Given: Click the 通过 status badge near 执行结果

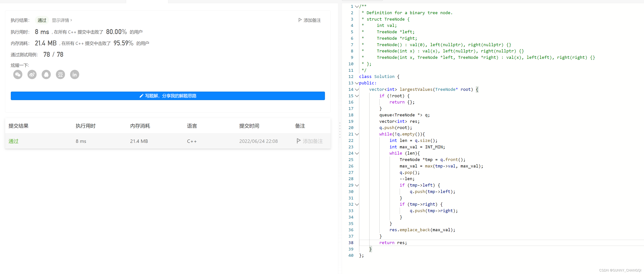Looking at the screenshot, I should click(x=42, y=20).
